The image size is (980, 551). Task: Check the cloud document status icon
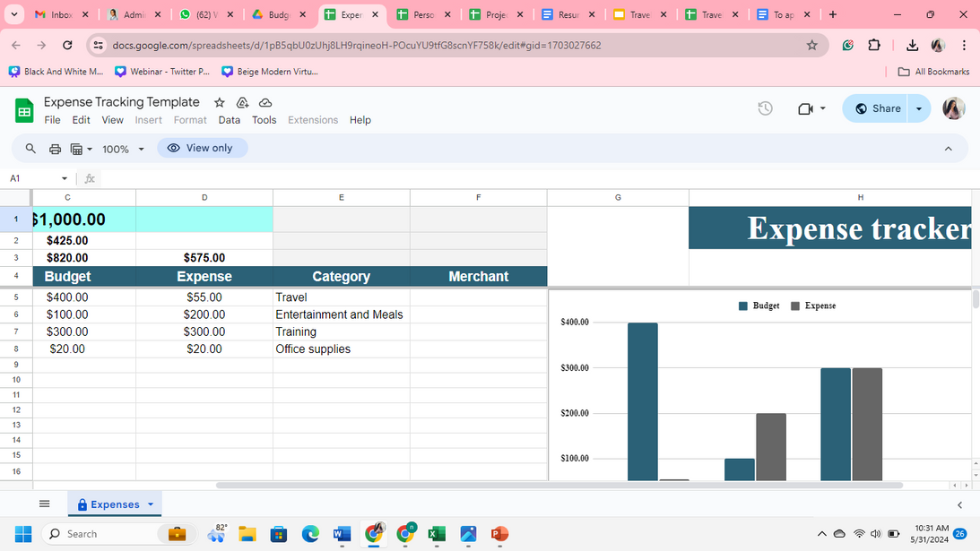click(x=265, y=103)
